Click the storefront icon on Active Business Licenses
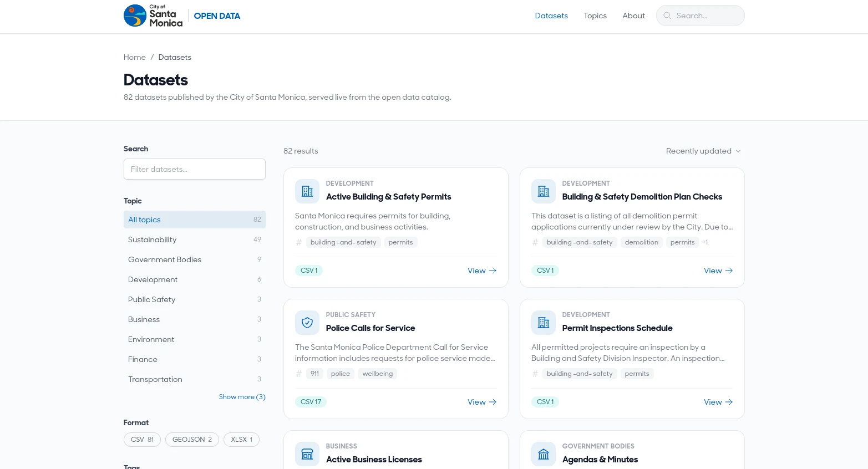This screenshot has width=868, height=469. pyautogui.click(x=307, y=454)
